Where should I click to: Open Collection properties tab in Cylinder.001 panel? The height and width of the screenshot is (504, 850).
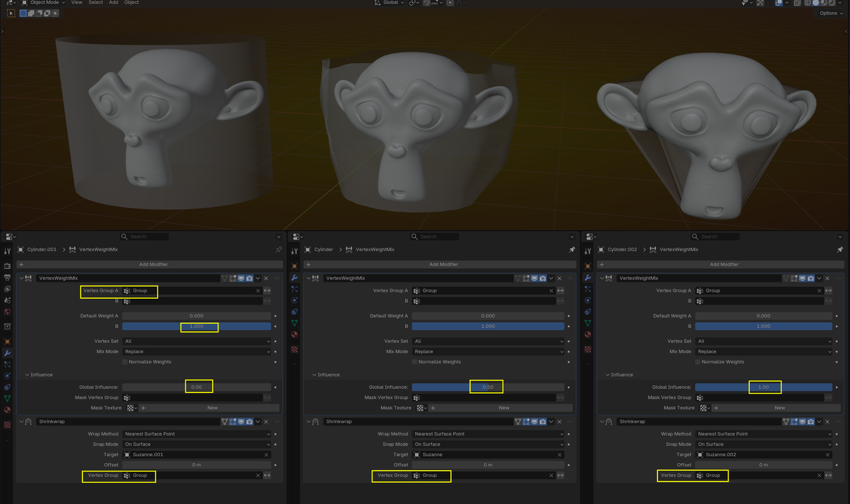click(x=7, y=327)
